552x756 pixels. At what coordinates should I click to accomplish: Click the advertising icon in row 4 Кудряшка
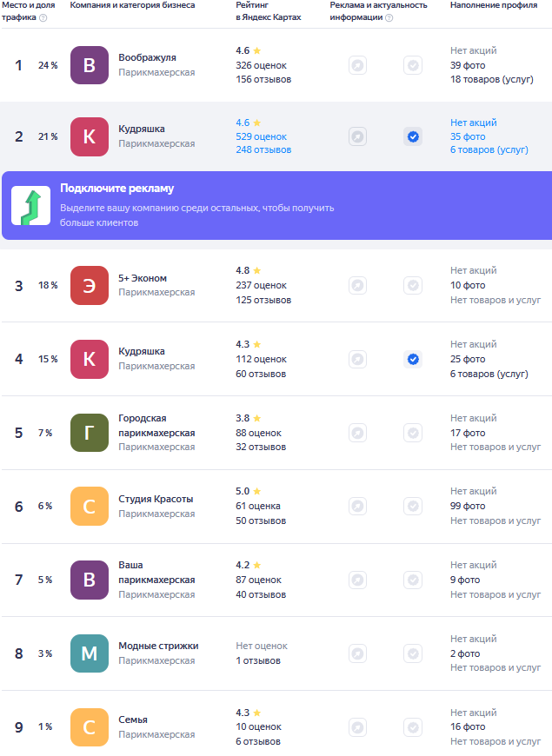(357, 359)
